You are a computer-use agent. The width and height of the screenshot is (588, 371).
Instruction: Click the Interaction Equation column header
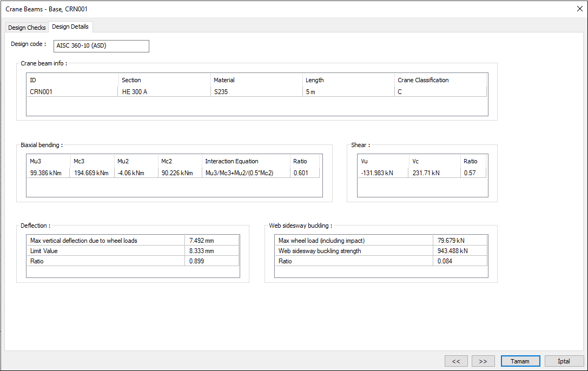point(232,161)
